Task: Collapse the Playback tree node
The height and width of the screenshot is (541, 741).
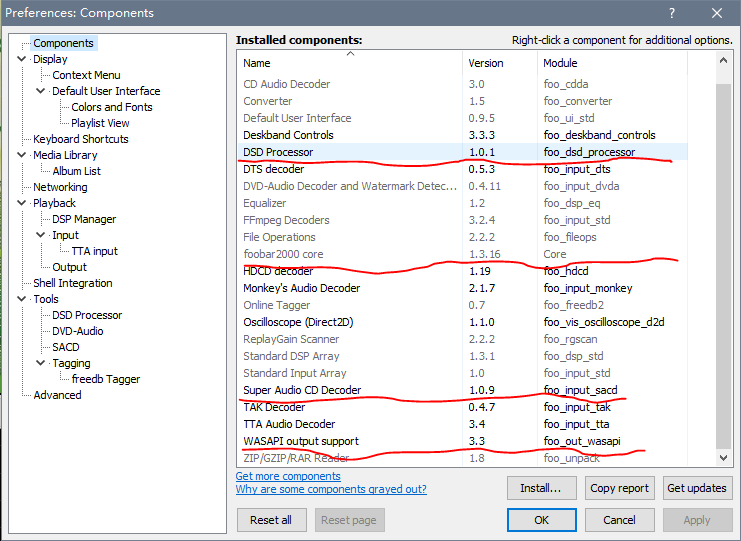Action: coord(22,203)
